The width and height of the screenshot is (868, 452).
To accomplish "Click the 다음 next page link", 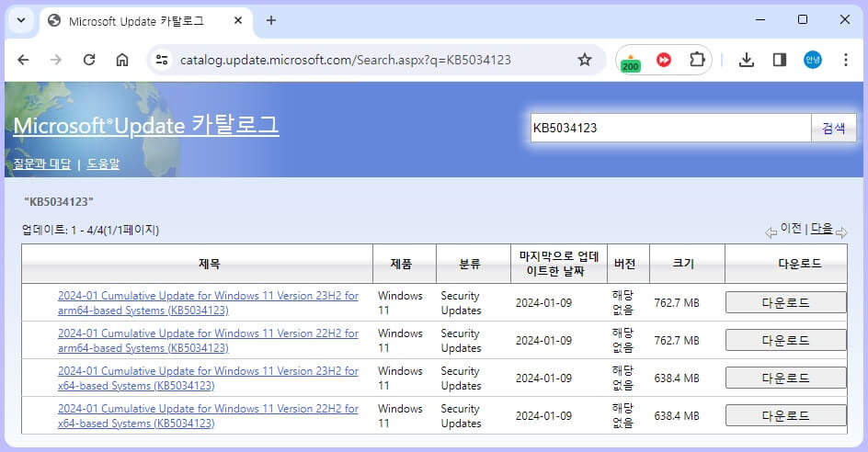I will [821, 228].
